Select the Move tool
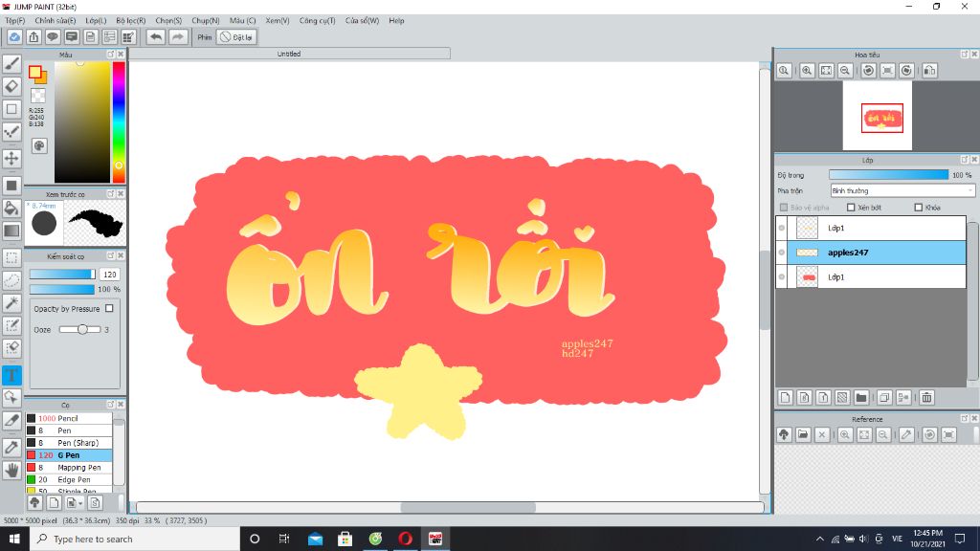The image size is (980, 551). point(11,158)
